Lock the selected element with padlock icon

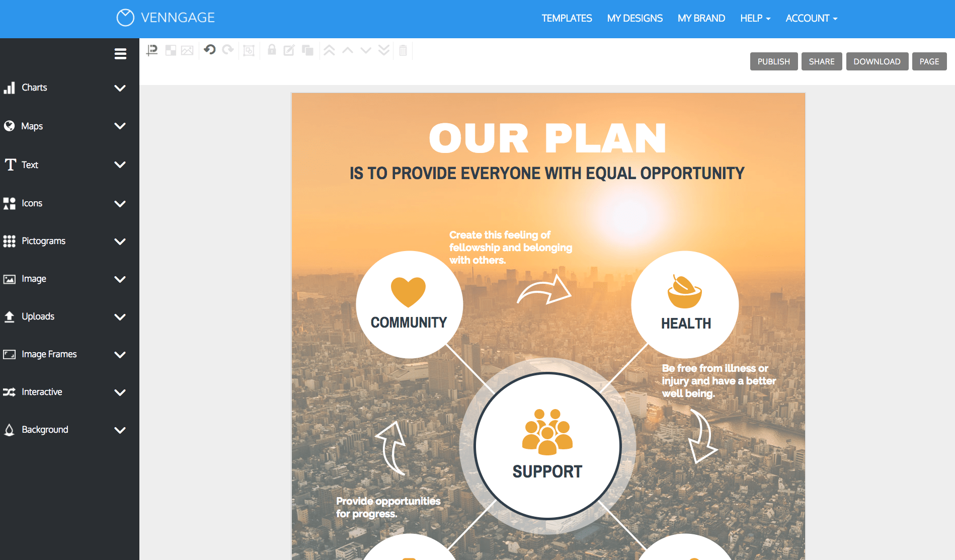(272, 49)
